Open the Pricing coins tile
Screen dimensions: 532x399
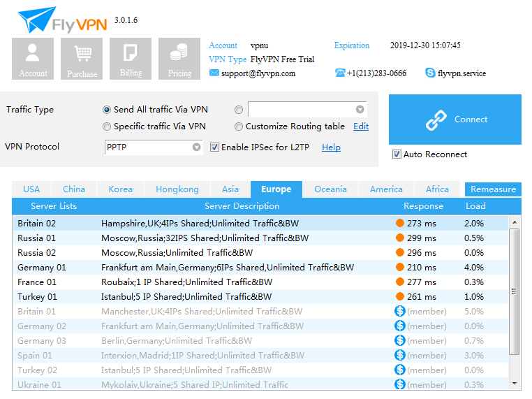[x=179, y=59]
